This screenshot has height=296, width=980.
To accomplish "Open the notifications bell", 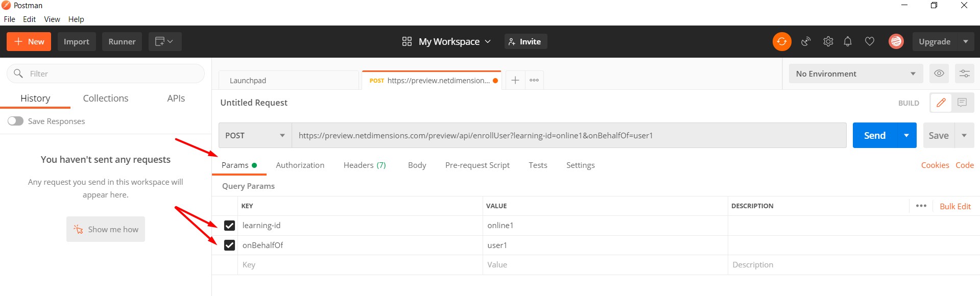I will tap(848, 41).
